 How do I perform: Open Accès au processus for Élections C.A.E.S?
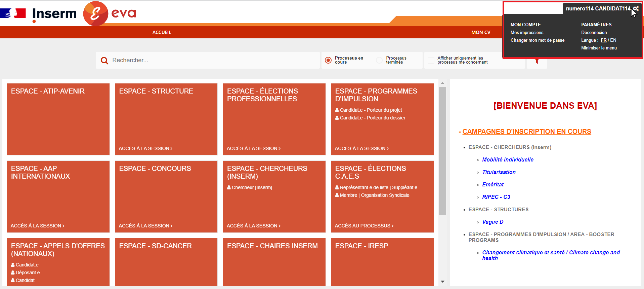click(364, 226)
